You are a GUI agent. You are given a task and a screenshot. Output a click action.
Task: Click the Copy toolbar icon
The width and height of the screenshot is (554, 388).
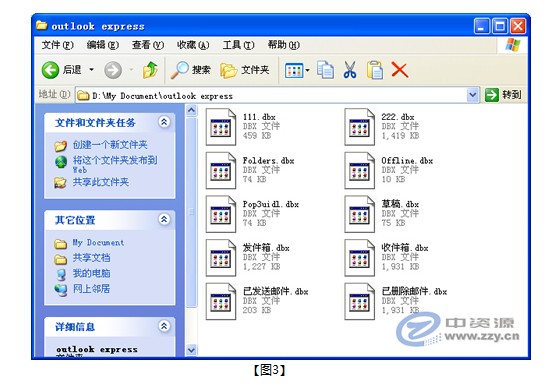pos(325,70)
